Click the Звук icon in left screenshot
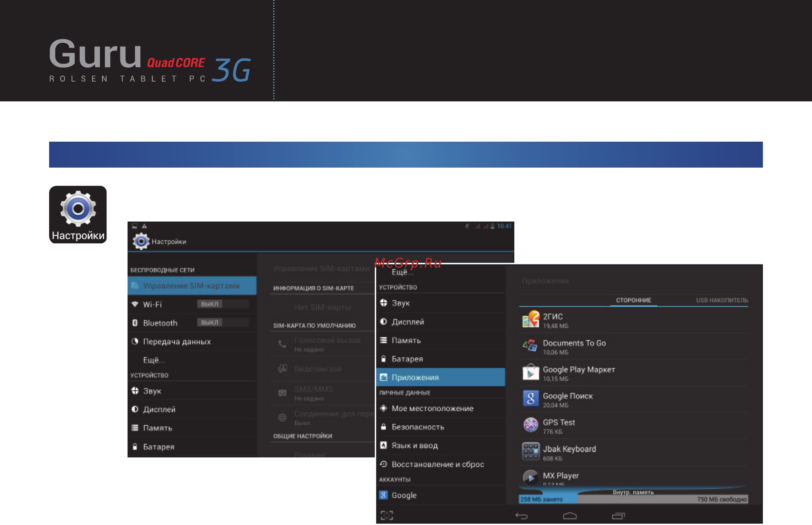The width and height of the screenshot is (812, 525). coord(135,391)
